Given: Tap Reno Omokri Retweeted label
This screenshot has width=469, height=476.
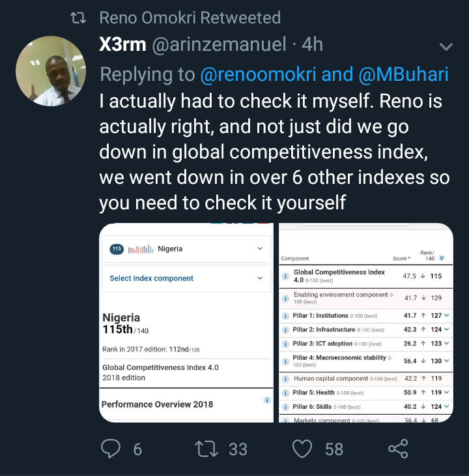Looking at the screenshot, I should pos(190,18).
